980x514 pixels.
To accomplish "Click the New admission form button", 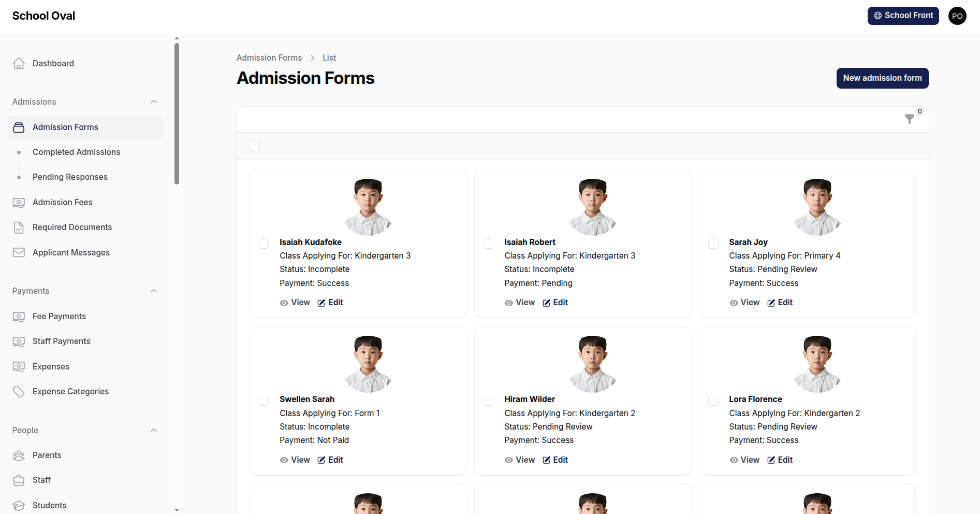I will coord(882,78).
